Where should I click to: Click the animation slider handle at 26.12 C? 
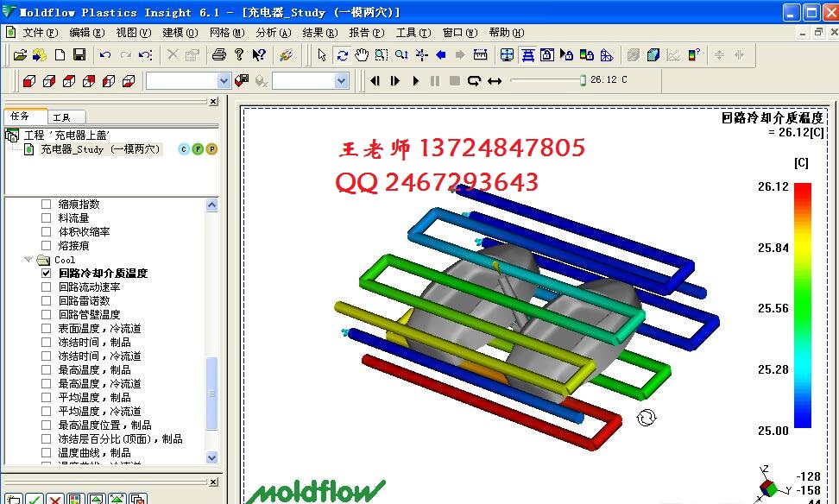583,80
